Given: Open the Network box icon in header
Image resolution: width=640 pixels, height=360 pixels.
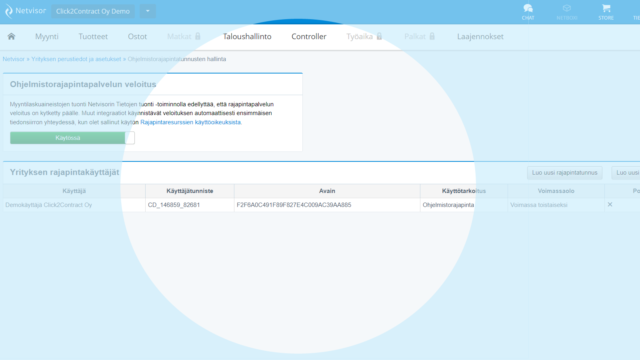Looking at the screenshot, I should coord(567,12).
